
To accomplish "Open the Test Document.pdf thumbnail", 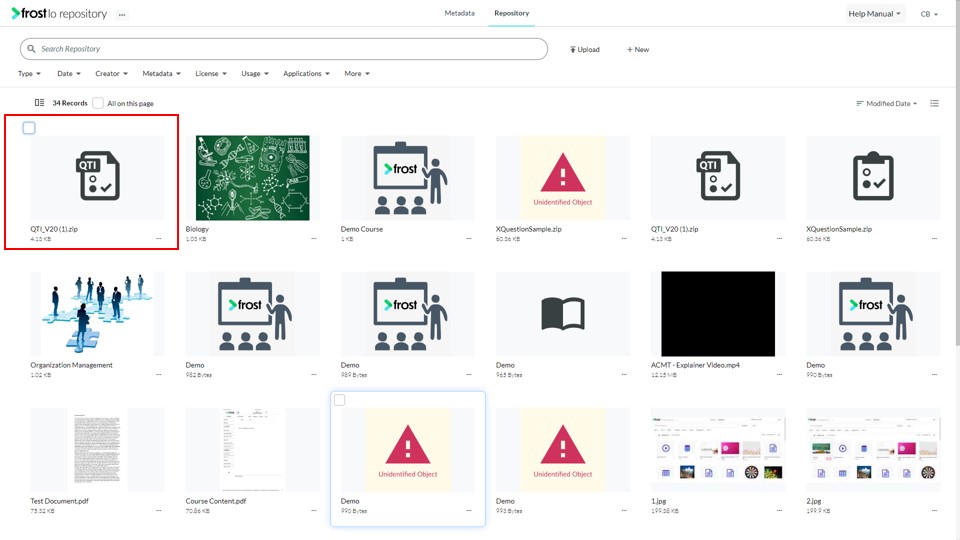I will [97, 449].
